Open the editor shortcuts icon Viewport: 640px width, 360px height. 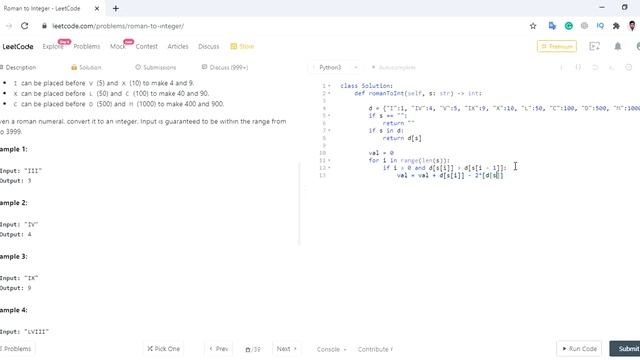pyautogui.click(x=612, y=67)
